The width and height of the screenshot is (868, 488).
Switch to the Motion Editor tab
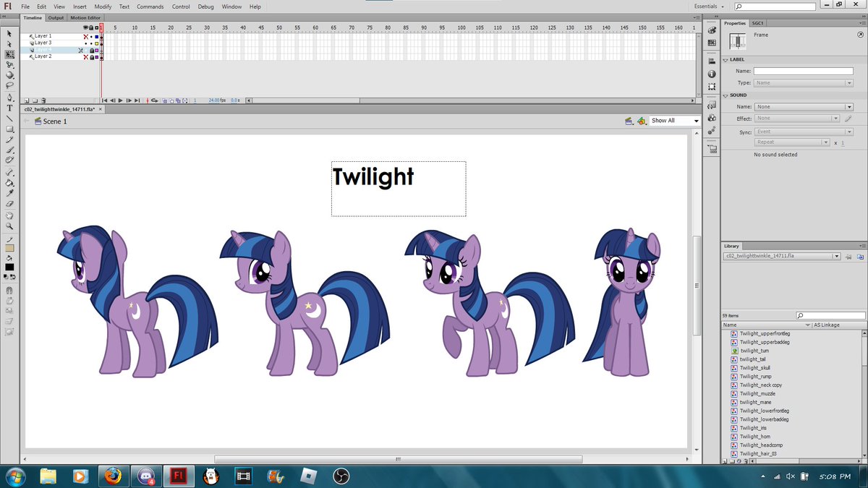click(x=85, y=18)
